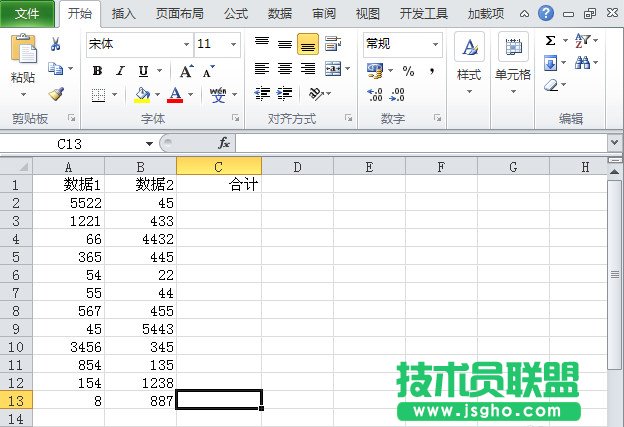Click the Fill down icon
Image resolution: width=624 pixels, height=427 pixels.
click(x=550, y=63)
